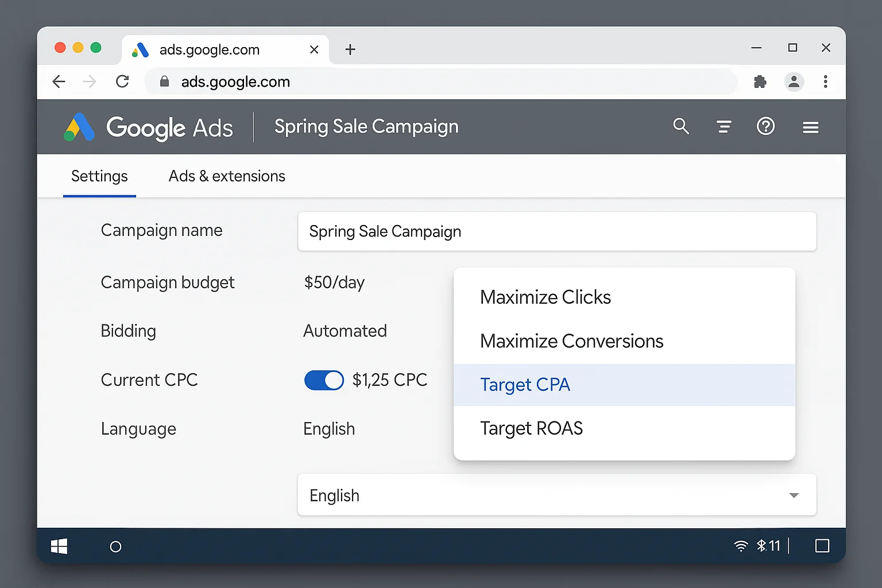Click the Campaign name input field
Screen dimensions: 882x588
pyautogui.click(x=556, y=231)
